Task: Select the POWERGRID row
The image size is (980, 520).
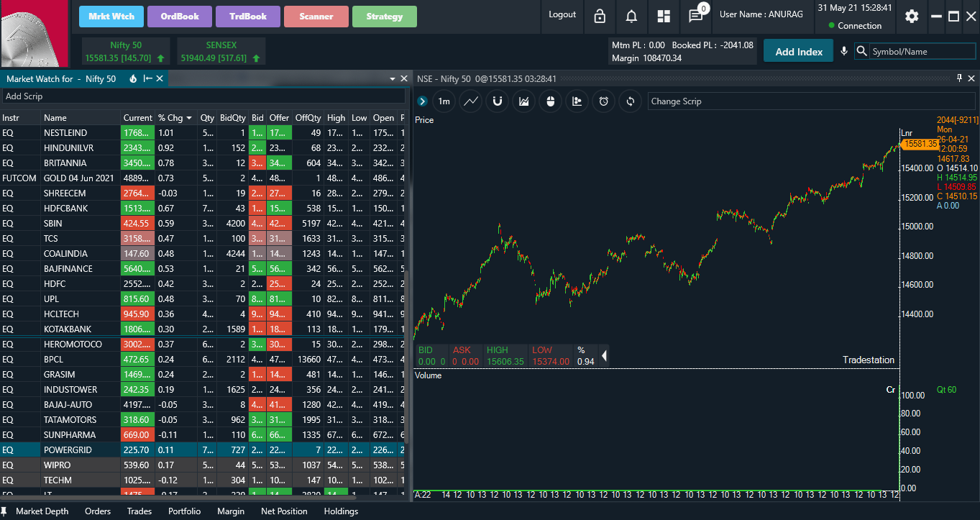Action: 203,450
